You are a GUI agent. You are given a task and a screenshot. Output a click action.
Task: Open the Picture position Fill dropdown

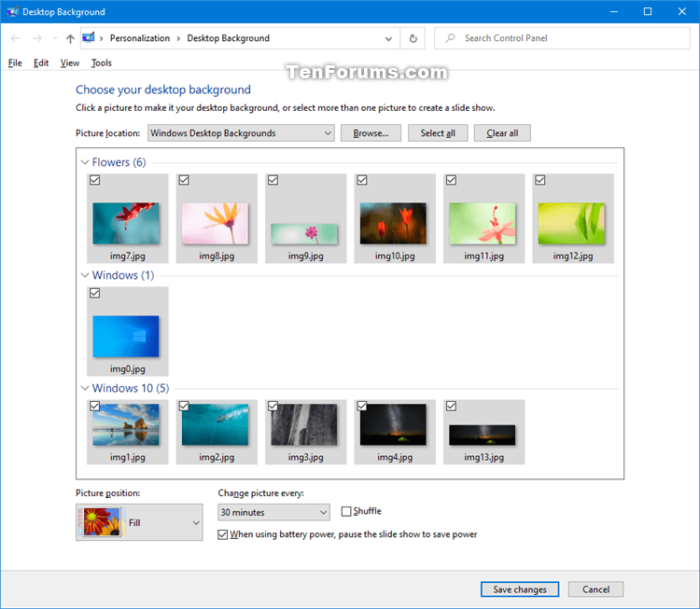pos(139,522)
